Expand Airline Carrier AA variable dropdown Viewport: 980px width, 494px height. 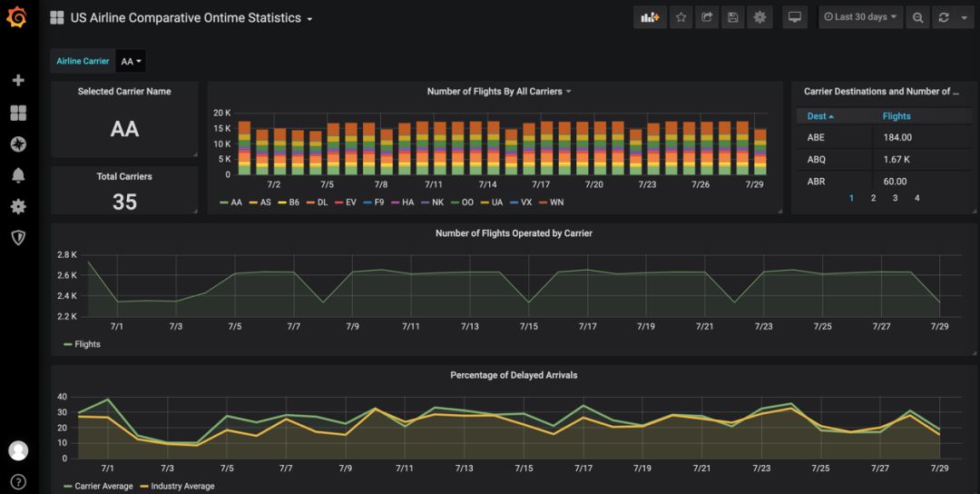[x=131, y=61]
